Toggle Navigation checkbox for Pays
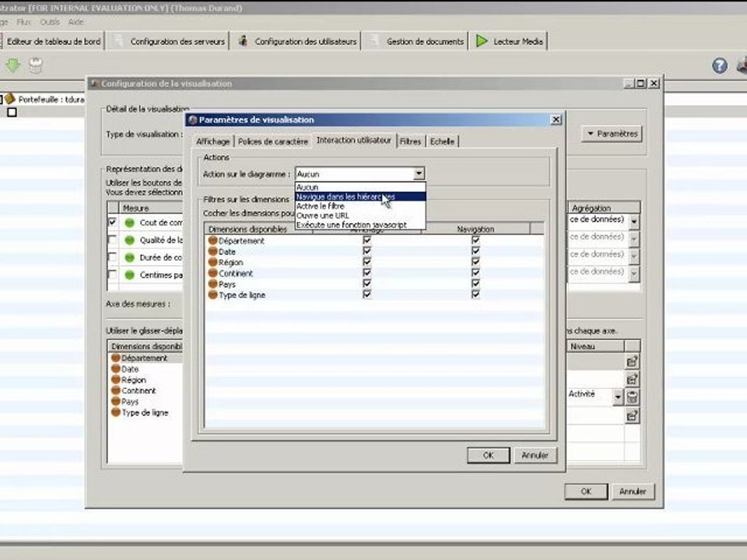Image resolution: width=747 pixels, height=560 pixels. pyautogui.click(x=475, y=283)
